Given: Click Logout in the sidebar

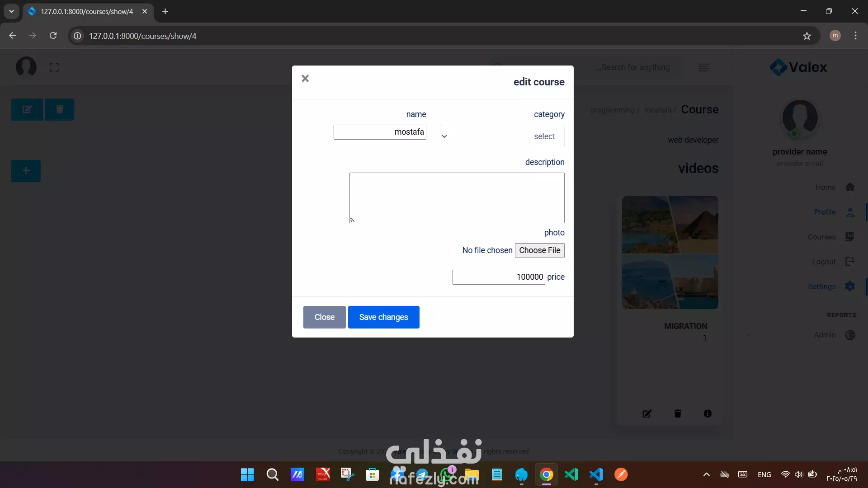Looking at the screenshot, I should tap(833, 262).
